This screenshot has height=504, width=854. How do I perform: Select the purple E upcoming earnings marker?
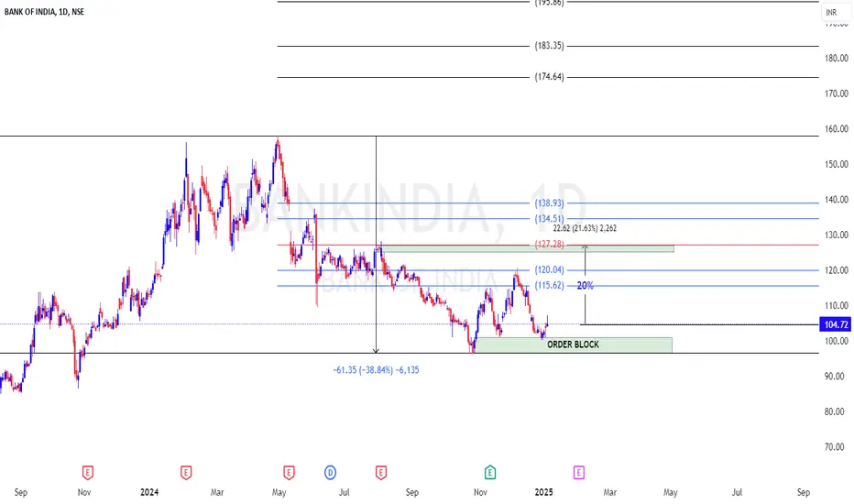(x=578, y=473)
